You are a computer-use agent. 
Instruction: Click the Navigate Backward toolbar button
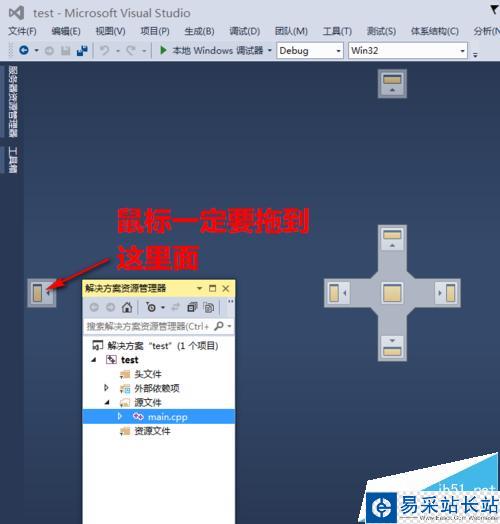[24, 50]
